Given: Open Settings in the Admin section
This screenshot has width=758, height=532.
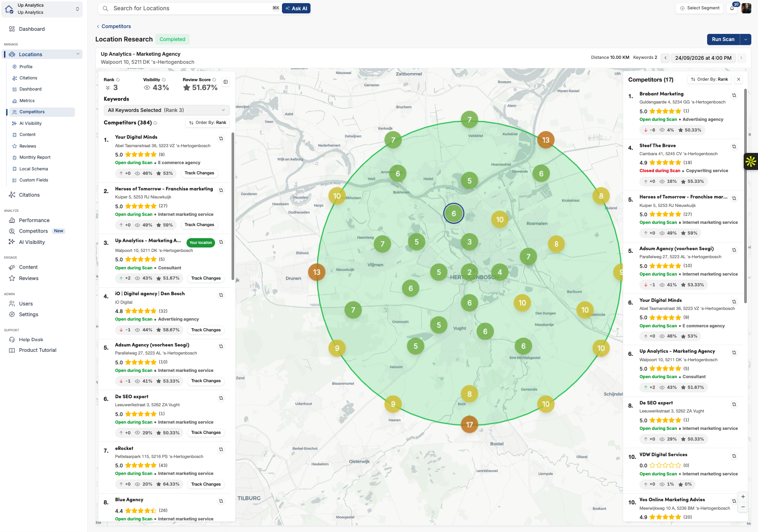Looking at the screenshot, I should pyautogui.click(x=29, y=315).
